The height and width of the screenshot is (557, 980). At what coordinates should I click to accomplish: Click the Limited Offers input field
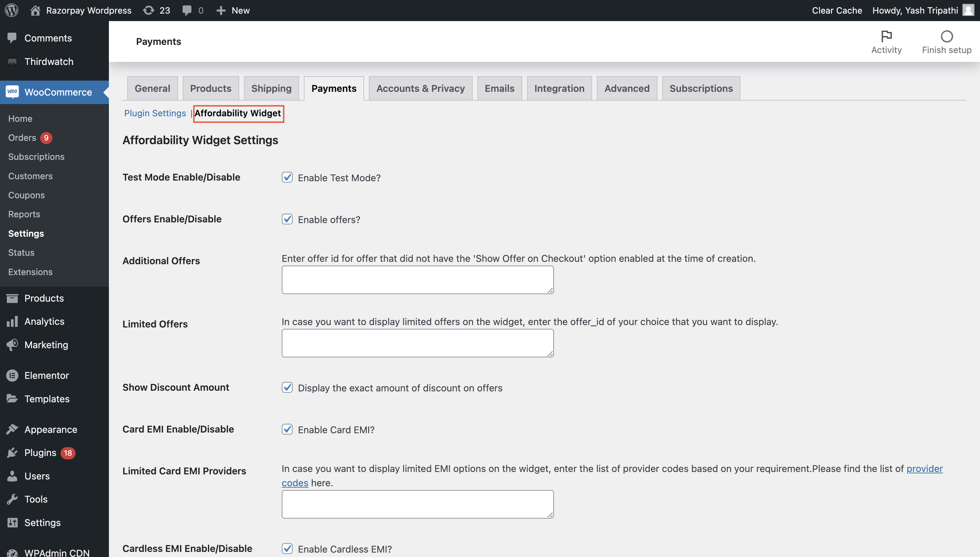pyautogui.click(x=417, y=342)
